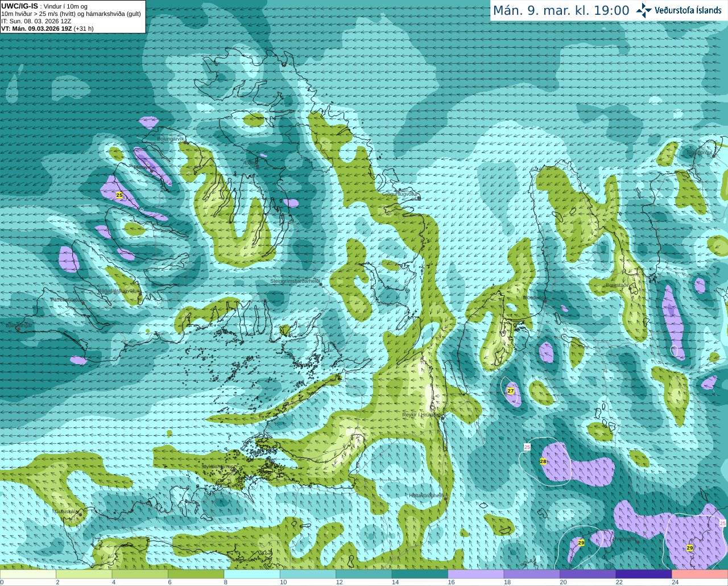The height and width of the screenshot is (586, 728).
Task: Select the purple 18–20 m/s legend swatch
Action: click(x=532, y=574)
